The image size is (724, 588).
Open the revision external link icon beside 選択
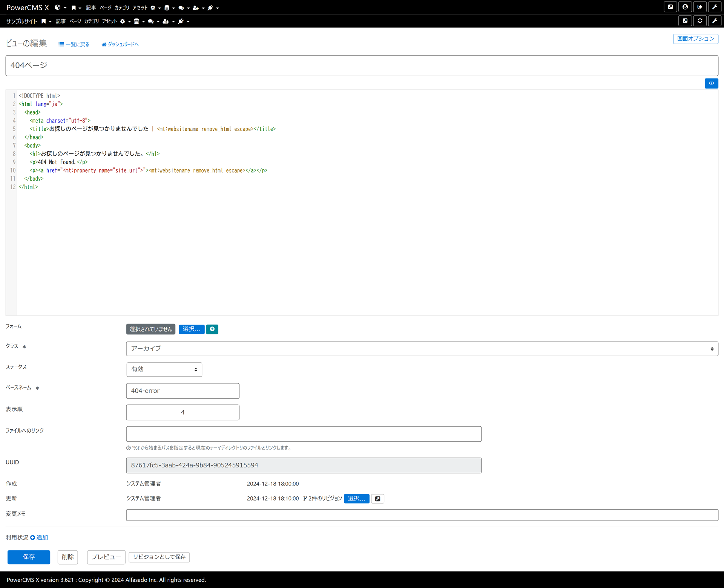[377, 498]
